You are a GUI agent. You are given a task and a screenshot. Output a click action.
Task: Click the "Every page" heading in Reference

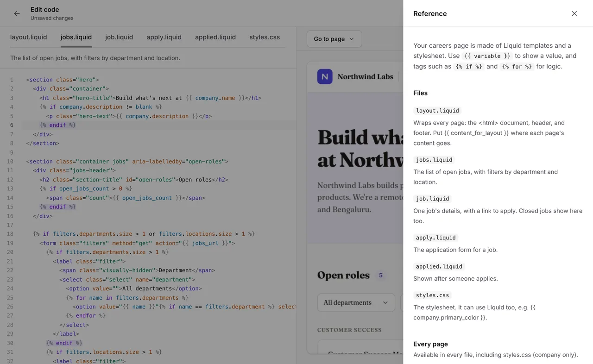tap(430, 344)
